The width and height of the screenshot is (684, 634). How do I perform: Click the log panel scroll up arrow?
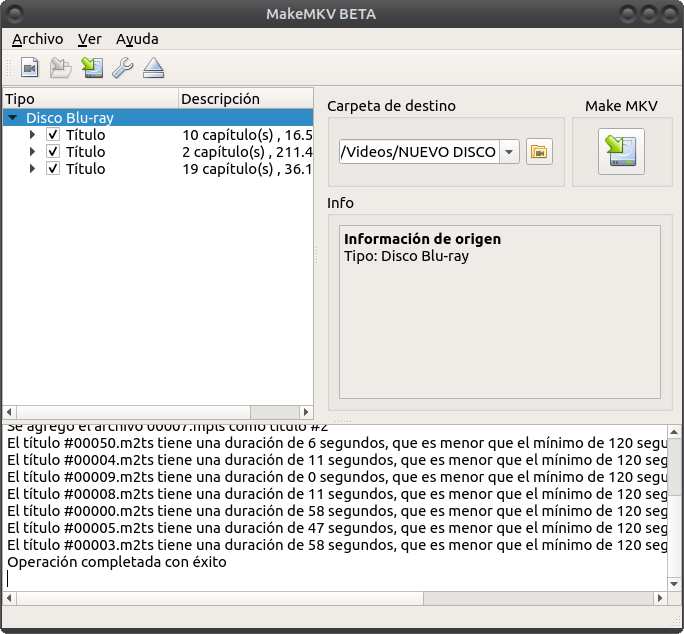point(674,432)
